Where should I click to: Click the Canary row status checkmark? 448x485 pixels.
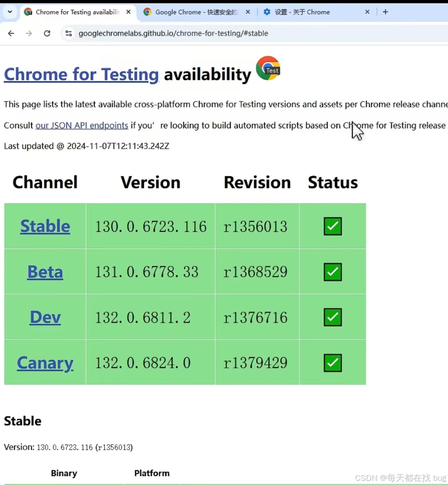(x=333, y=363)
